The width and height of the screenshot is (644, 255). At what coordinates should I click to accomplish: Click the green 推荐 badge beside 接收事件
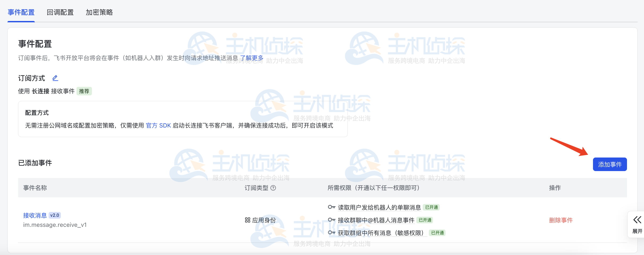(x=84, y=91)
